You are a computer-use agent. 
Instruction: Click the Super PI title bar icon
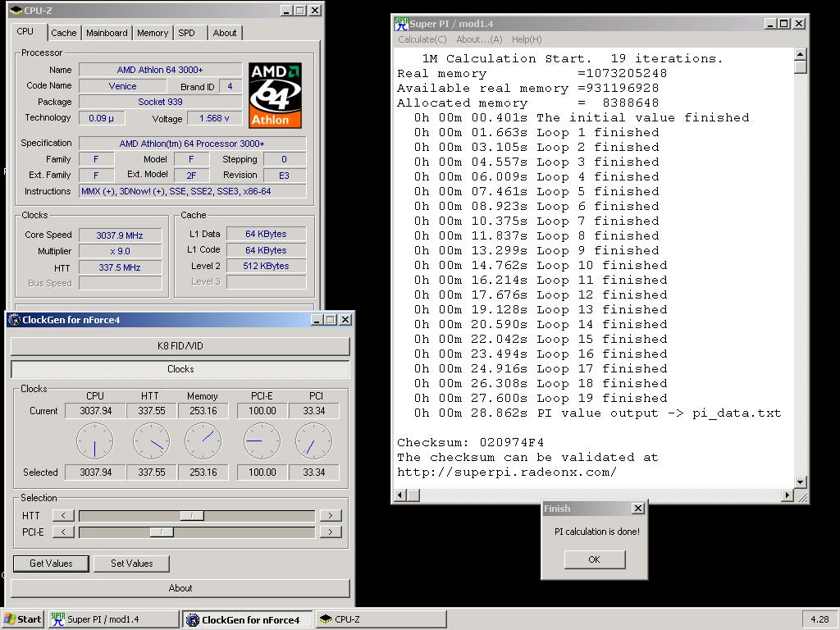401,24
